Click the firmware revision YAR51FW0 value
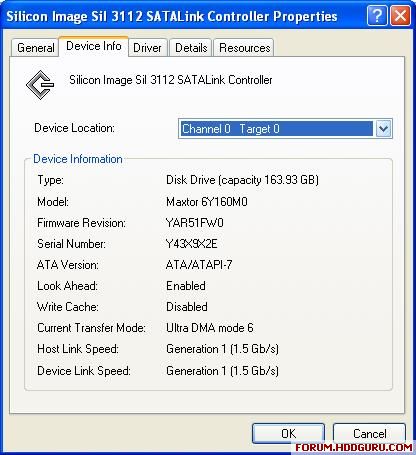 195,223
